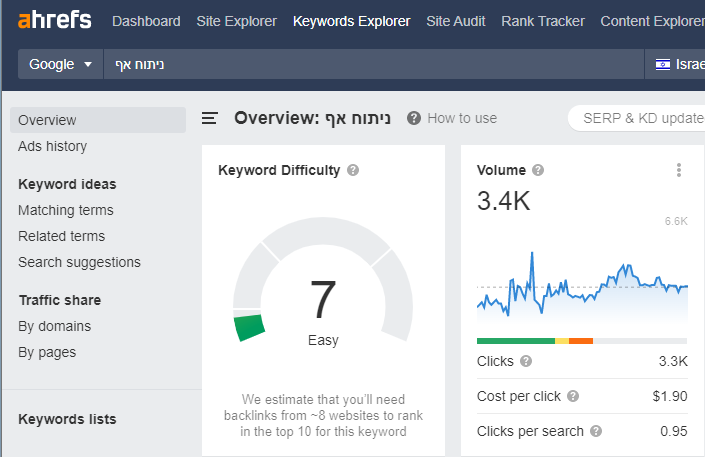This screenshot has width=705, height=457.
Task: Click the orange segment of the clicks bar
Action: (x=581, y=341)
